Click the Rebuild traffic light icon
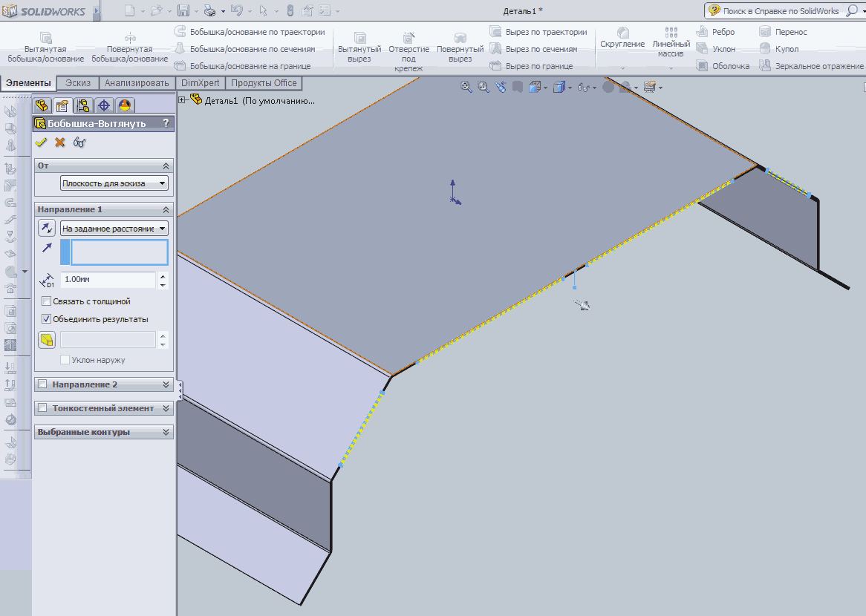Screen dimensions: 866x616 point(290,10)
